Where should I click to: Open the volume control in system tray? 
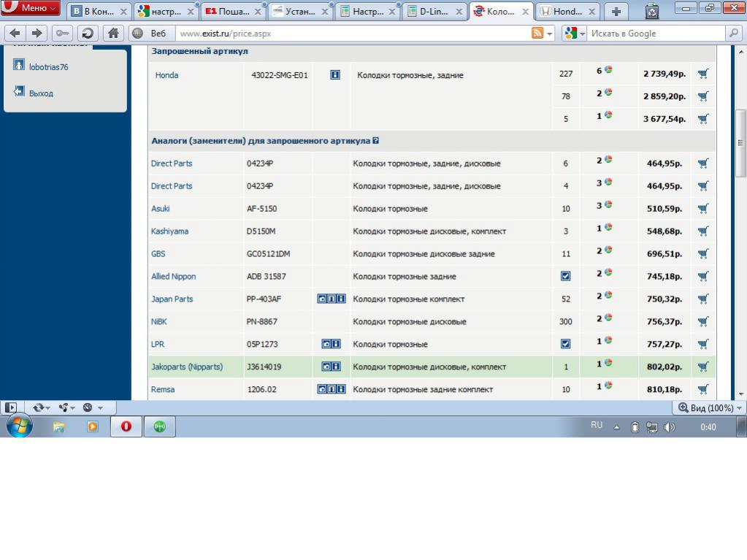click(x=670, y=427)
